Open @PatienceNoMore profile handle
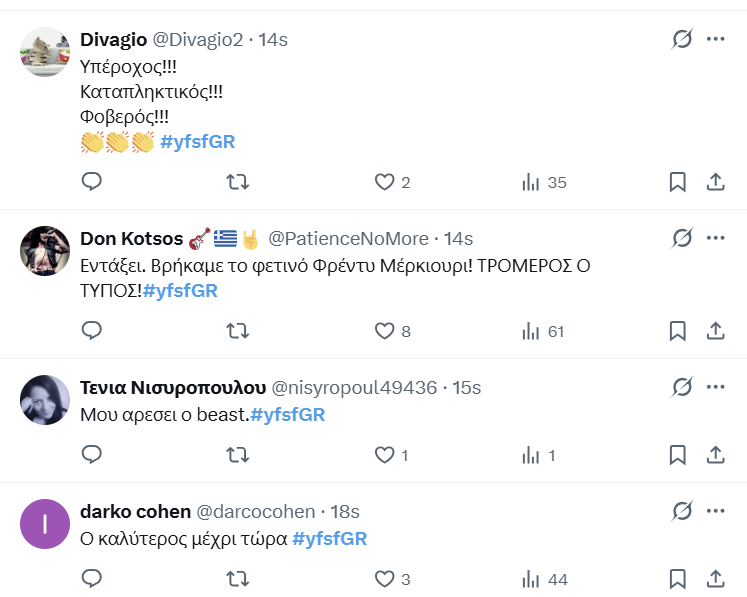 pyautogui.click(x=348, y=239)
